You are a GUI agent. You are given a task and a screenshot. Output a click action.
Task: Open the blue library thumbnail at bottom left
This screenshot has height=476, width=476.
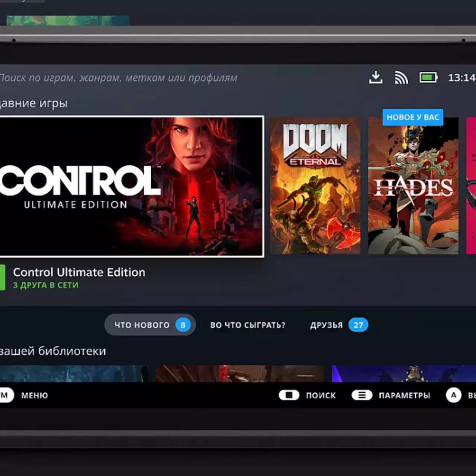click(74, 374)
